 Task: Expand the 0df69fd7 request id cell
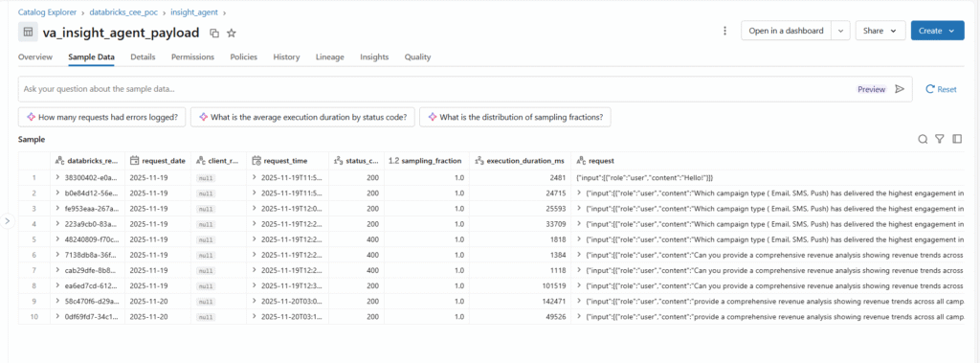pos(56,317)
